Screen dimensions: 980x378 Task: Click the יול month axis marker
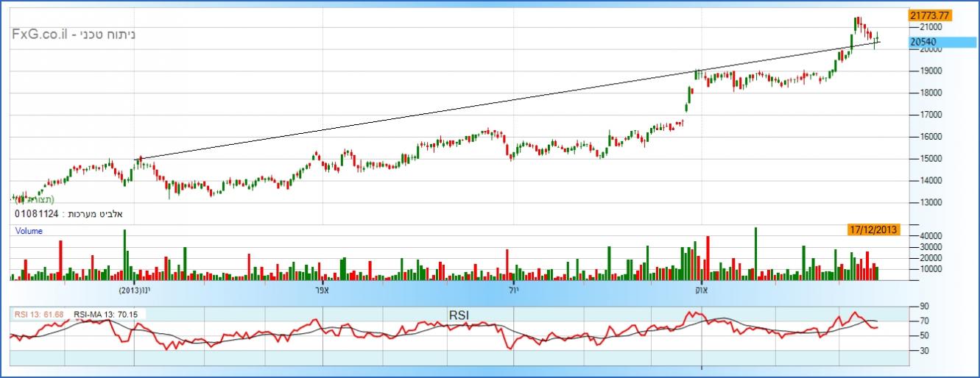coord(512,290)
